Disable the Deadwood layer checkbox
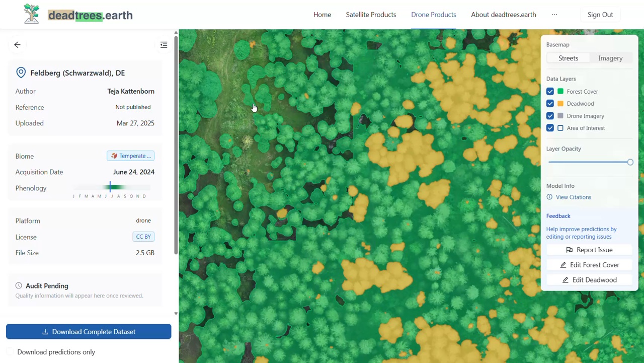The image size is (644, 363). (x=550, y=104)
